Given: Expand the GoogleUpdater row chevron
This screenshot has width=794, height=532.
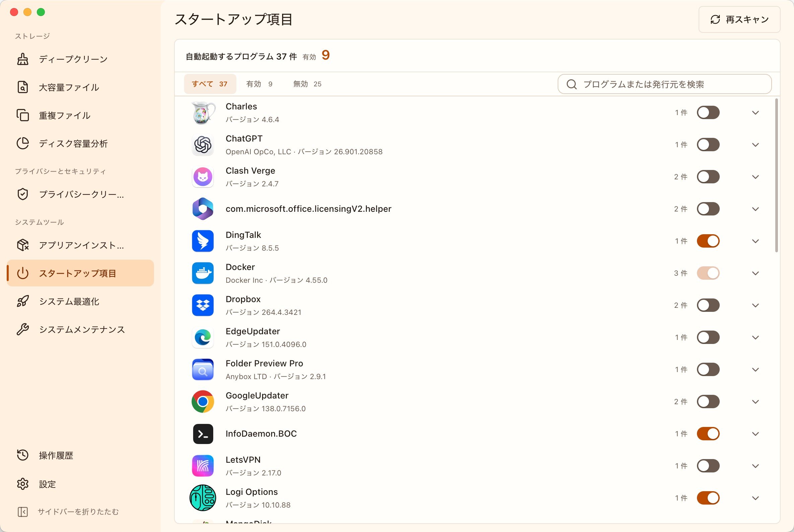Looking at the screenshot, I should (x=755, y=402).
